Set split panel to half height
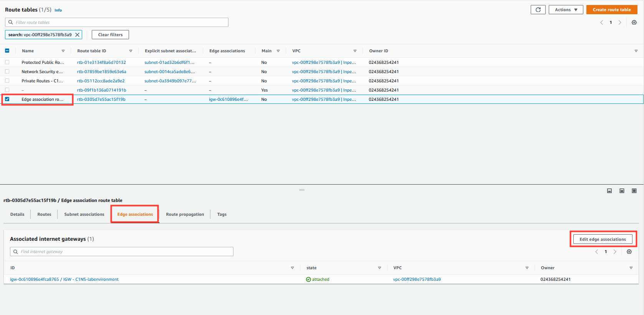This screenshot has width=644, height=315. tap(622, 191)
